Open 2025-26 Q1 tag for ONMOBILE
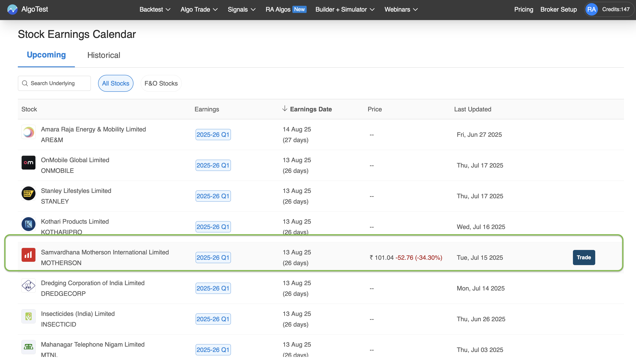Viewport: 636px width, 364px height. pyautogui.click(x=213, y=166)
